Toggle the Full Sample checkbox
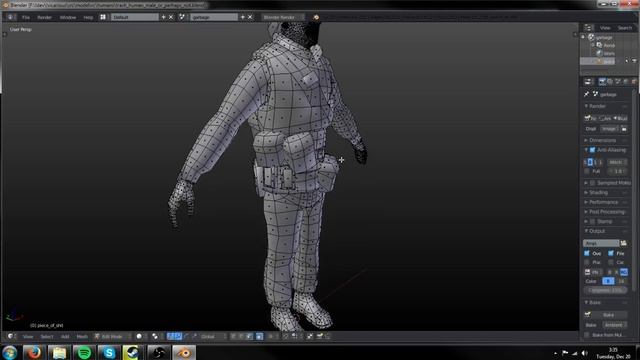 [587, 171]
